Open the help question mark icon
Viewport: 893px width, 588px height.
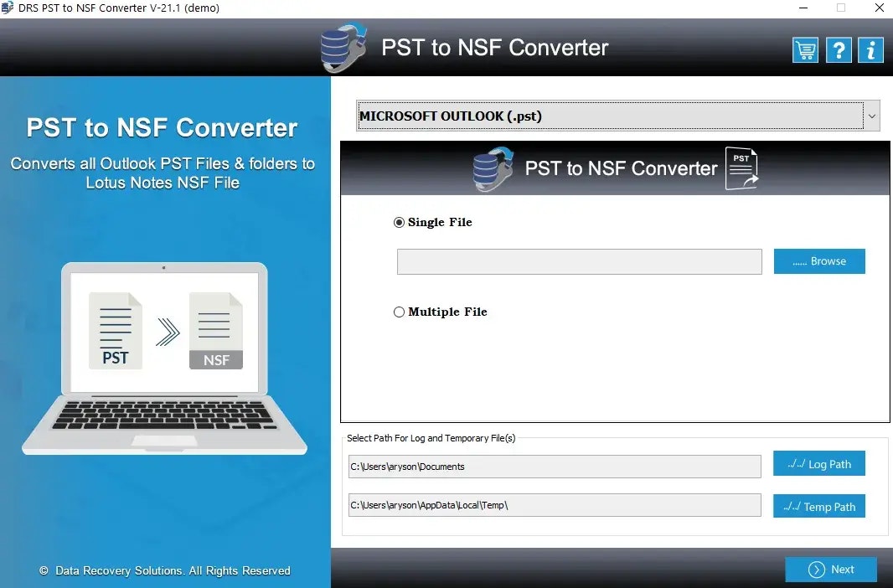pos(839,50)
